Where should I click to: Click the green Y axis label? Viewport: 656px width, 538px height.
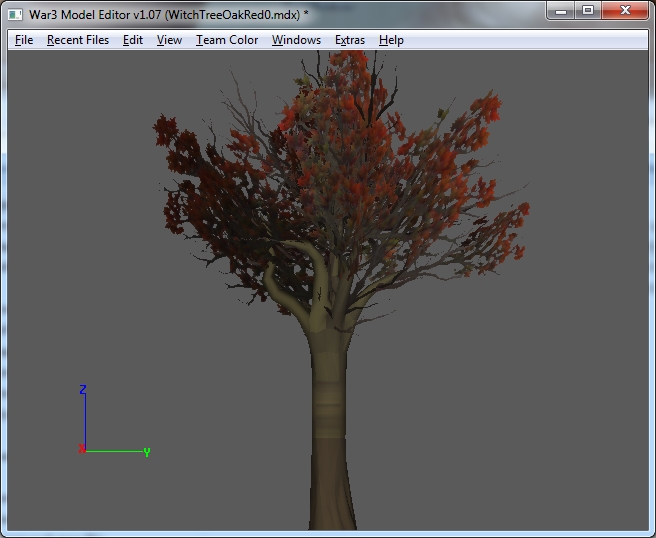coord(147,452)
